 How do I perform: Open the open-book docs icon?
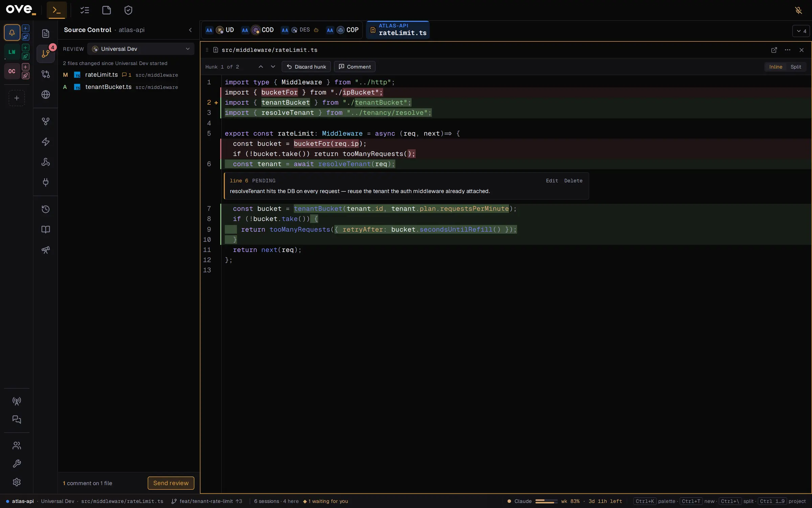click(x=46, y=230)
